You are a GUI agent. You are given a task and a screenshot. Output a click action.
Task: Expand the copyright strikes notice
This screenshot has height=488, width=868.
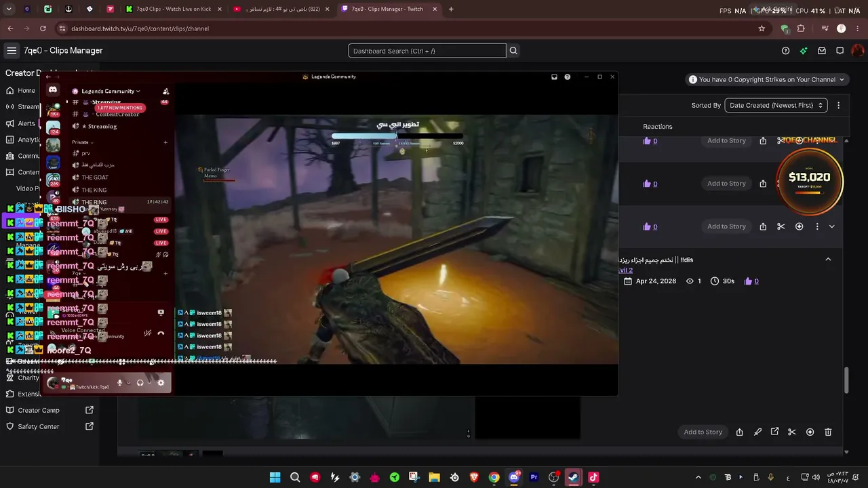766,79
